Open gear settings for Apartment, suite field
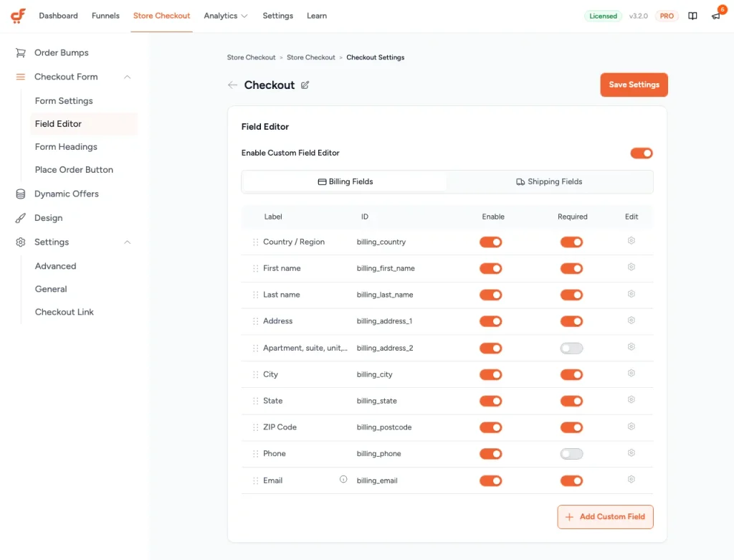This screenshot has width=734, height=560. 631,346
